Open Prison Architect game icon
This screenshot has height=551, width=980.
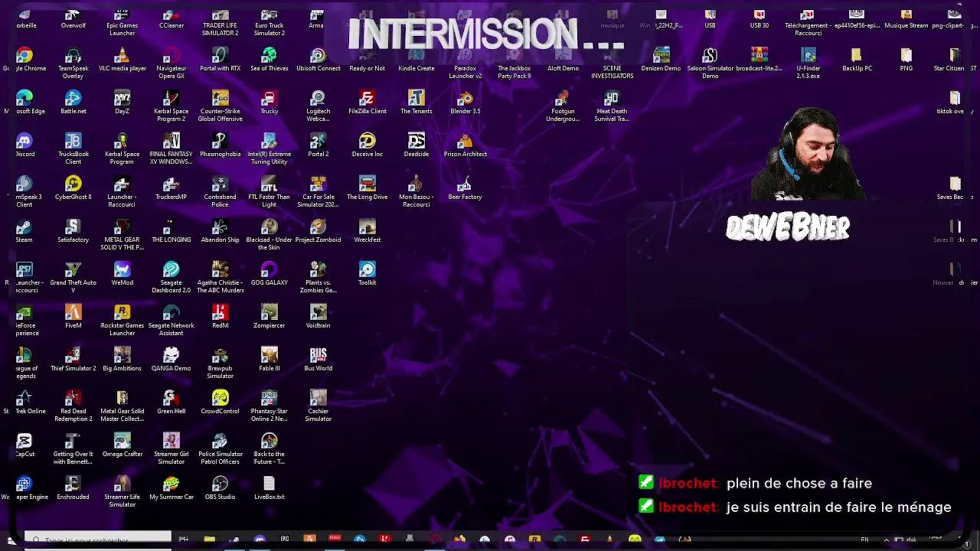(465, 145)
